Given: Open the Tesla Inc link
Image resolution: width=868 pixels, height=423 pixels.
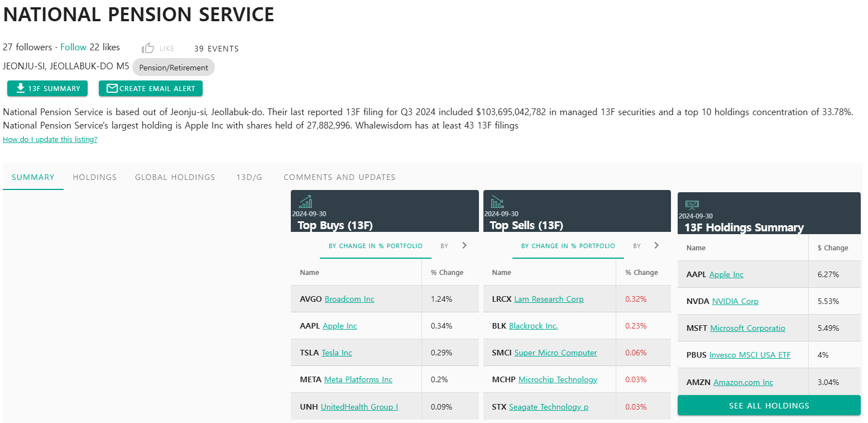Looking at the screenshot, I should [x=337, y=353].
